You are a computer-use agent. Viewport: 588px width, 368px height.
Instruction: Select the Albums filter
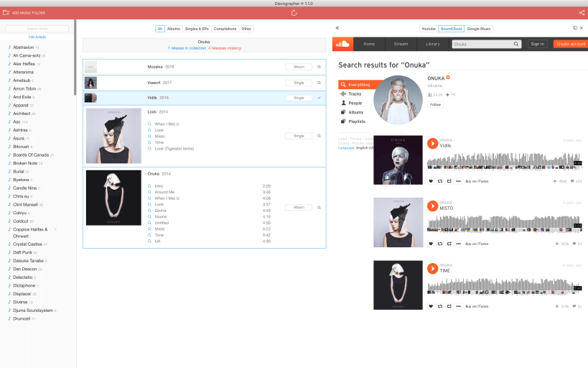click(x=174, y=29)
